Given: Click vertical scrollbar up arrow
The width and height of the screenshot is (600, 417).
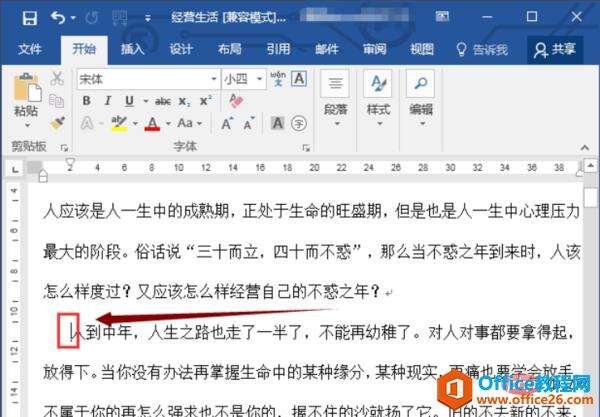Looking at the screenshot, I should click(x=590, y=166).
